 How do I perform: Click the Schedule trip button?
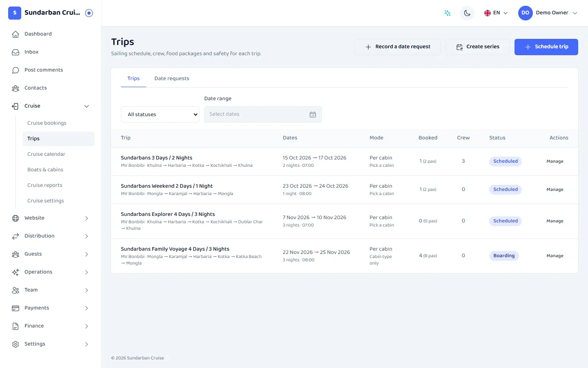coord(546,47)
